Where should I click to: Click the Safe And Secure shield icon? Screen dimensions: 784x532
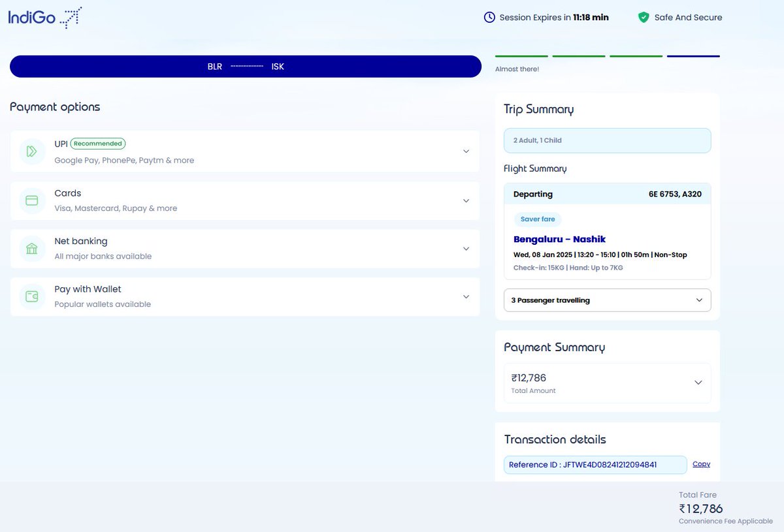click(x=644, y=18)
